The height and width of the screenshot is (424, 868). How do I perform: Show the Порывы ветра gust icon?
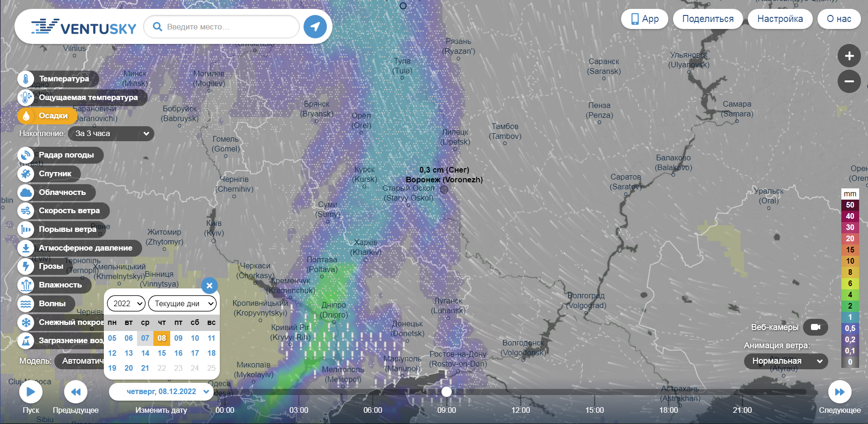point(26,230)
